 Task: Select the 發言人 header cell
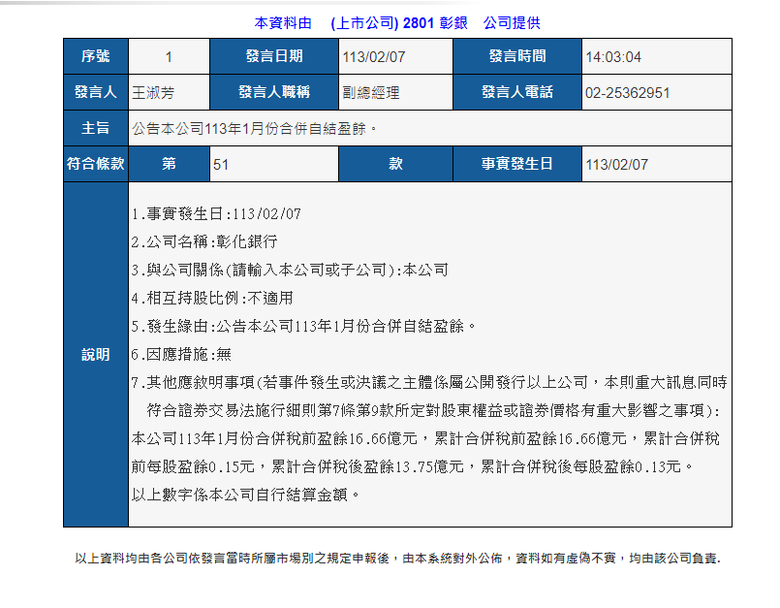point(96,92)
